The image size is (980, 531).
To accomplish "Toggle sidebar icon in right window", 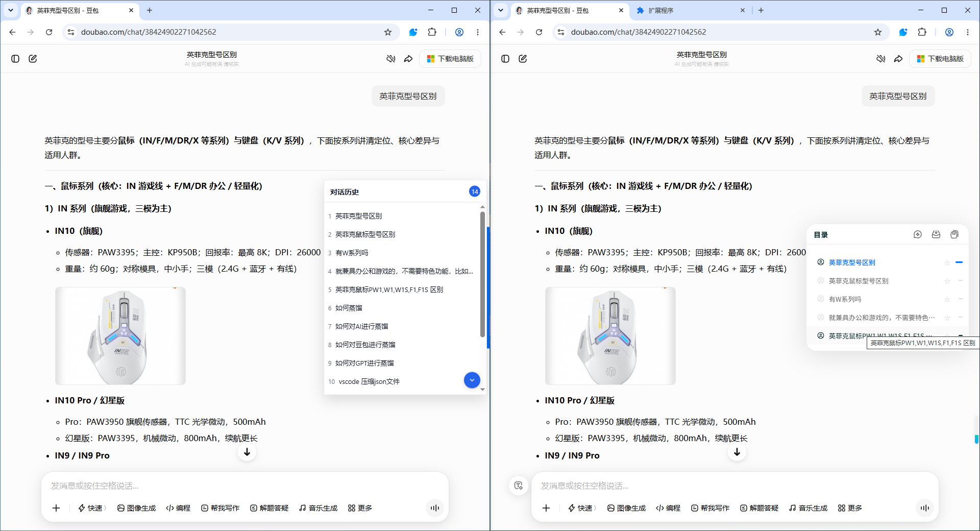I will [x=505, y=59].
